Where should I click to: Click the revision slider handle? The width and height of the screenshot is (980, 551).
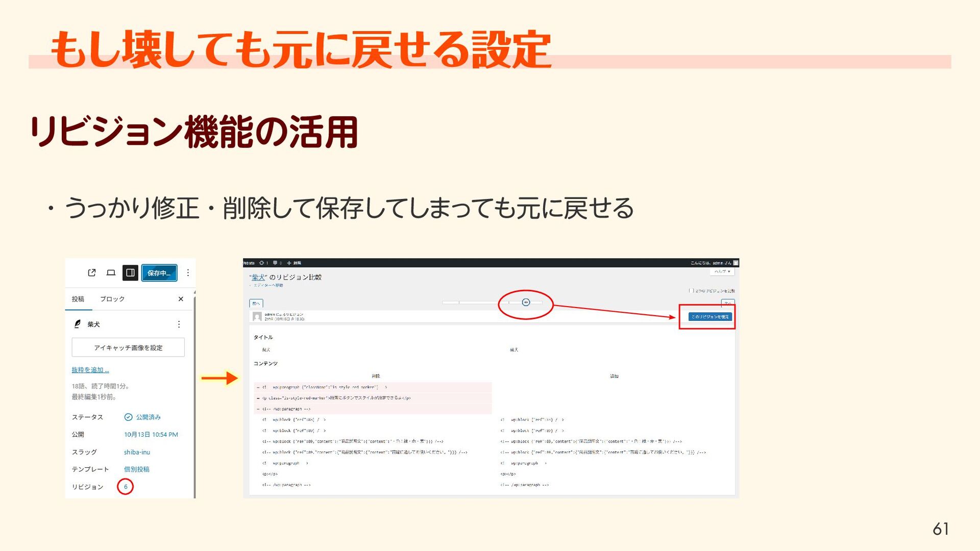click(x=526, y=303)
